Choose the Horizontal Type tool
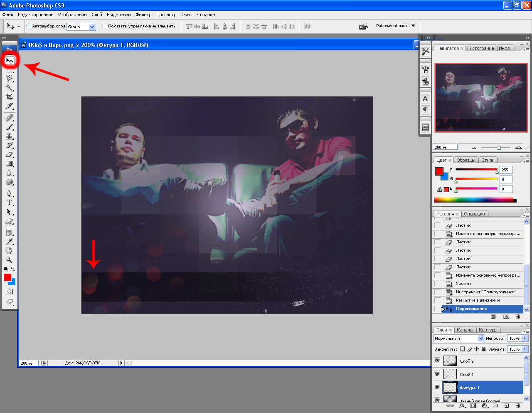 9,203
